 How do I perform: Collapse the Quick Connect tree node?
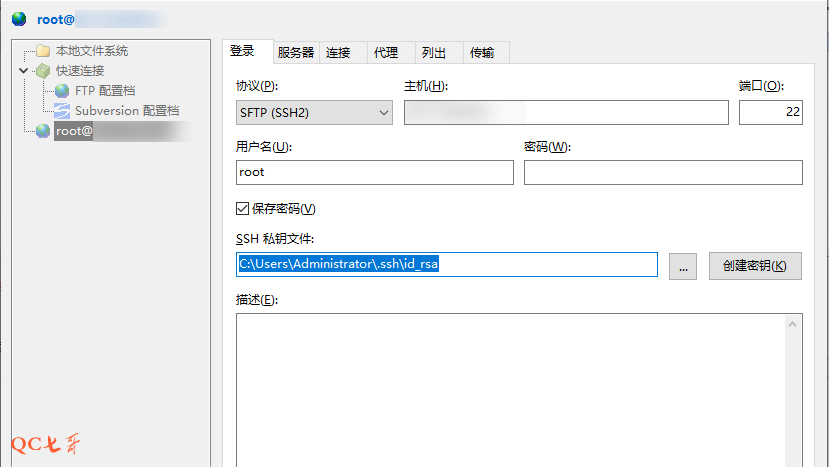coord(23,71)
